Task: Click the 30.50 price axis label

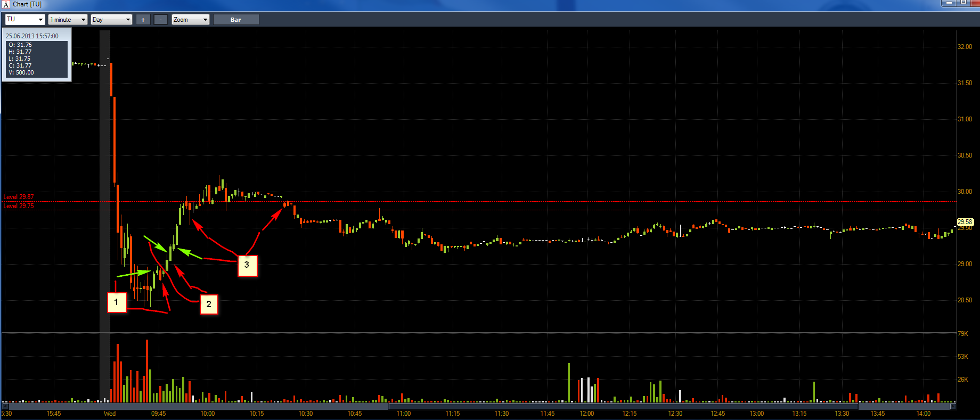Action: tap(965, 155)
